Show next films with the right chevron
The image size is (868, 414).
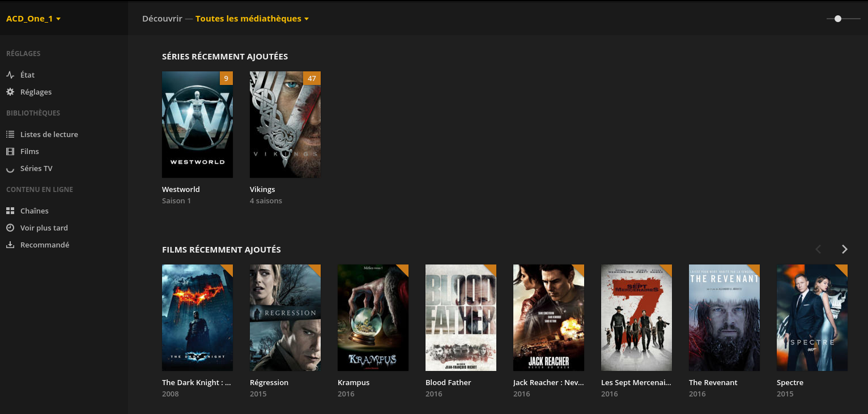point(844,249)
